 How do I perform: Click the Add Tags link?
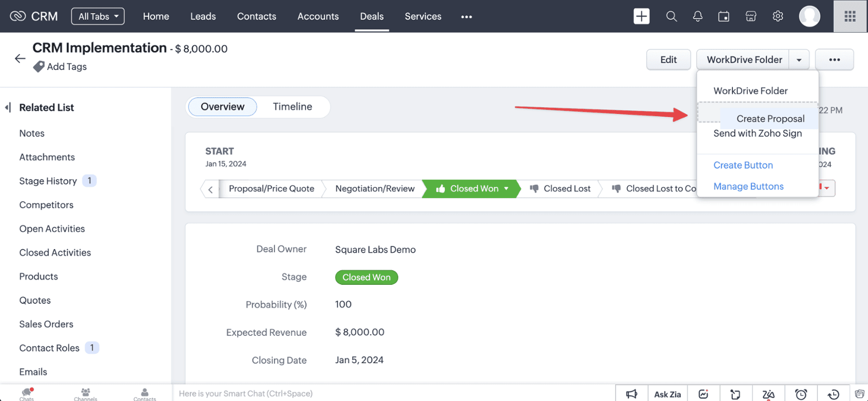point(67,67)
